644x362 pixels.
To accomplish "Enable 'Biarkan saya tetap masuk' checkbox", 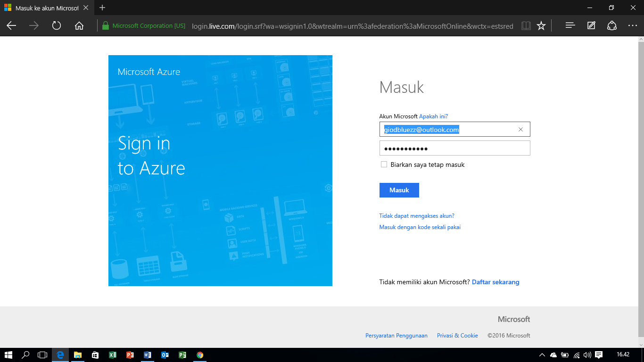I will [x=384, y=164].
